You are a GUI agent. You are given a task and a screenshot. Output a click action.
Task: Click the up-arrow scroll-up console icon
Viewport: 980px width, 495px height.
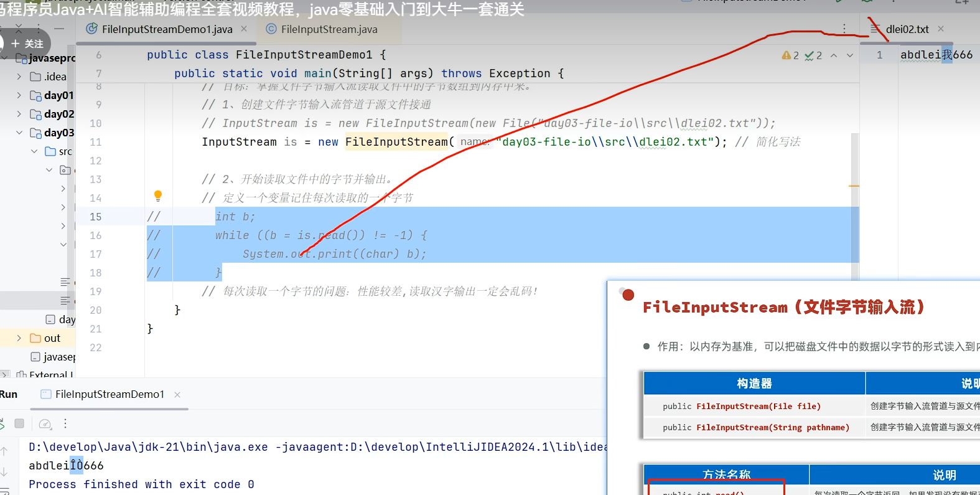click(4, 451)
